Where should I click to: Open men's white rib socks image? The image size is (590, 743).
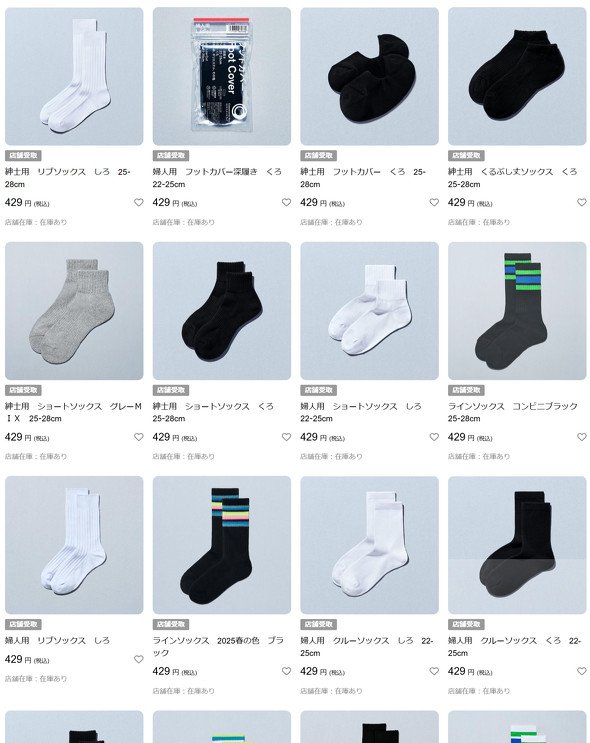point(74,76)
